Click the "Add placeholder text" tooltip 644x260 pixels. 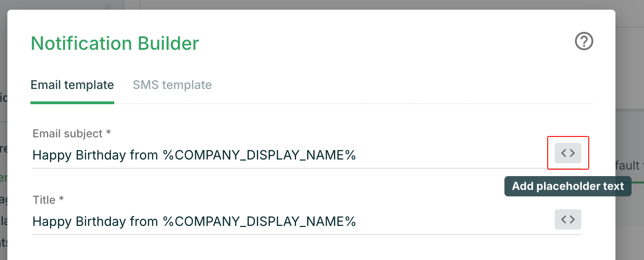click(x=568, y=186)
